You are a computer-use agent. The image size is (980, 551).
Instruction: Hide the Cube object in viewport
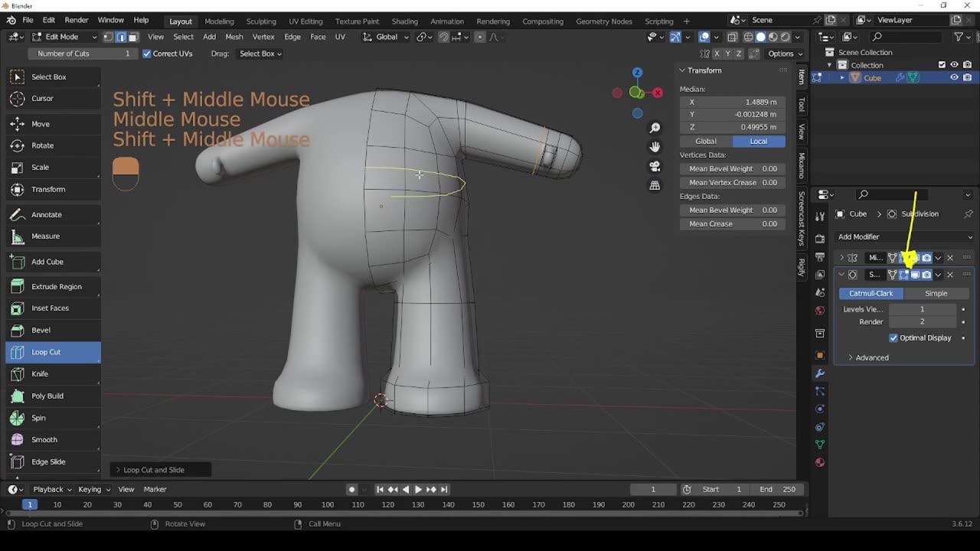954,77
